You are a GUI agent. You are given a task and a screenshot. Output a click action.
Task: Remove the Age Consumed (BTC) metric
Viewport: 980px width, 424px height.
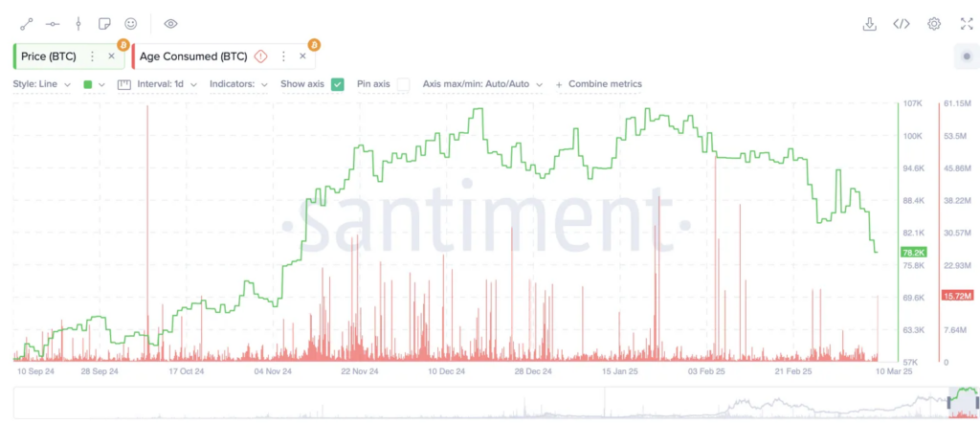[x=302, y=56]
